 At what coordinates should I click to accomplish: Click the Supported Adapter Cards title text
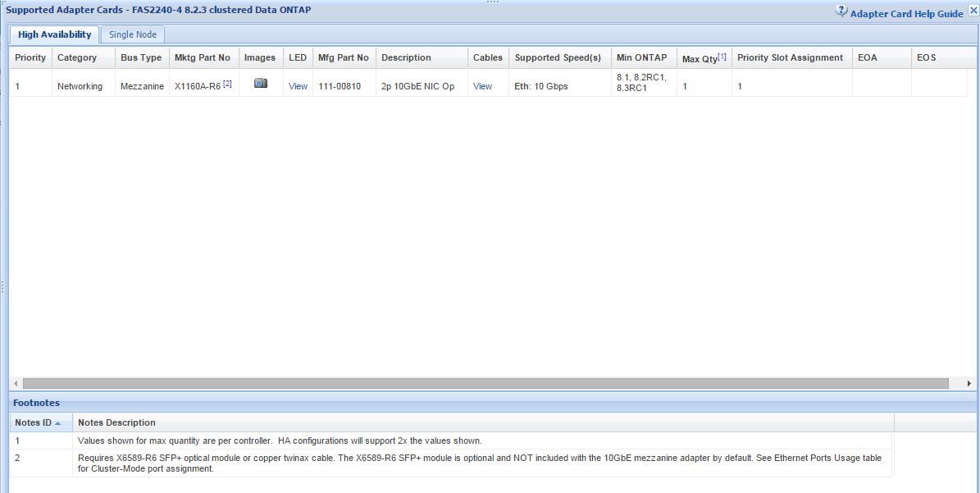158,10
